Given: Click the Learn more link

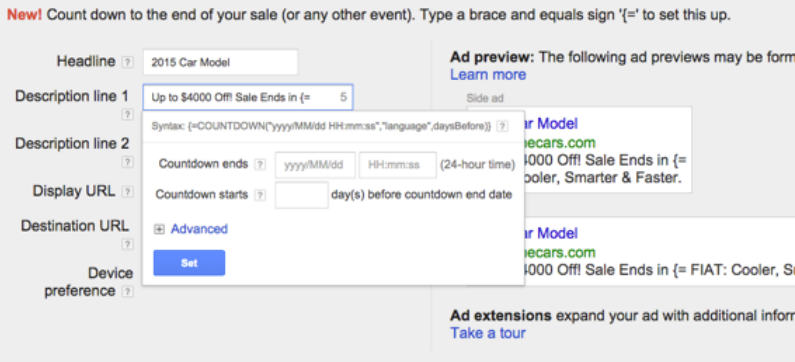Looking at the screenshot, I should (x=488, y=75).
